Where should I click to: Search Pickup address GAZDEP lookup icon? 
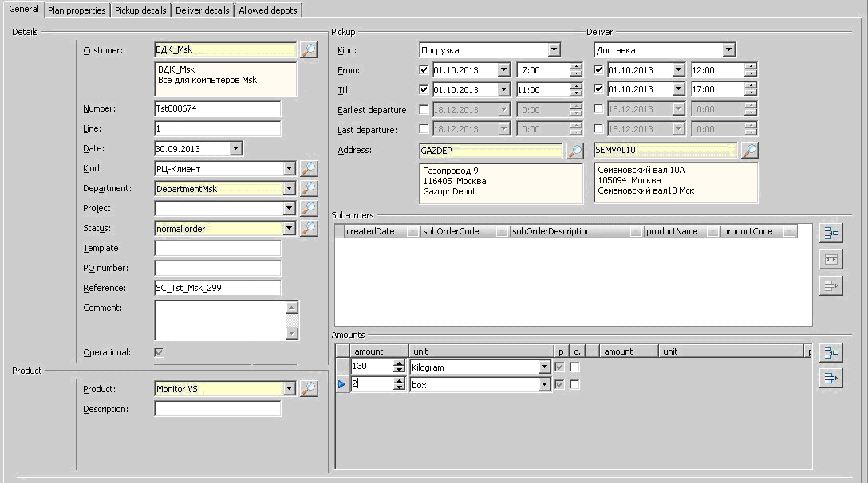tap(574, 151)
